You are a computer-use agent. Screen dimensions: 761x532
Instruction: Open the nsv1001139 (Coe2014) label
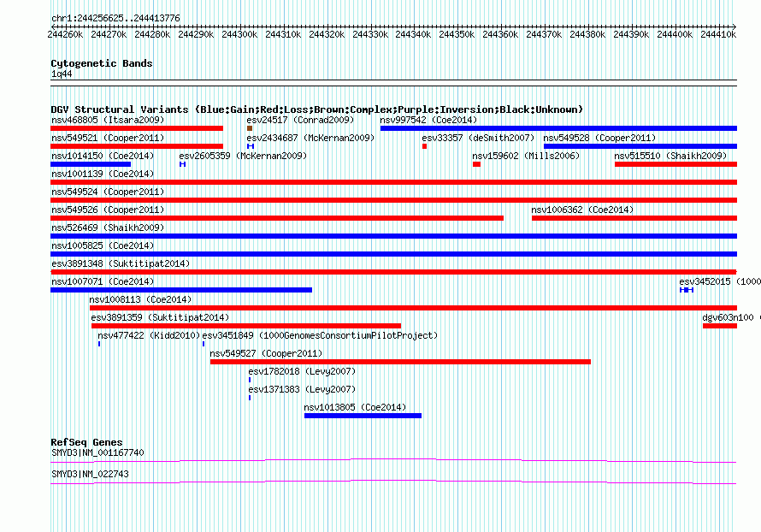[103, 174]
